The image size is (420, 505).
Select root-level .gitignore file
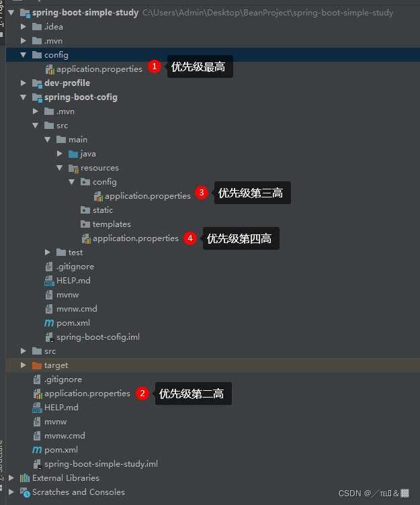(x=63, y=379)
